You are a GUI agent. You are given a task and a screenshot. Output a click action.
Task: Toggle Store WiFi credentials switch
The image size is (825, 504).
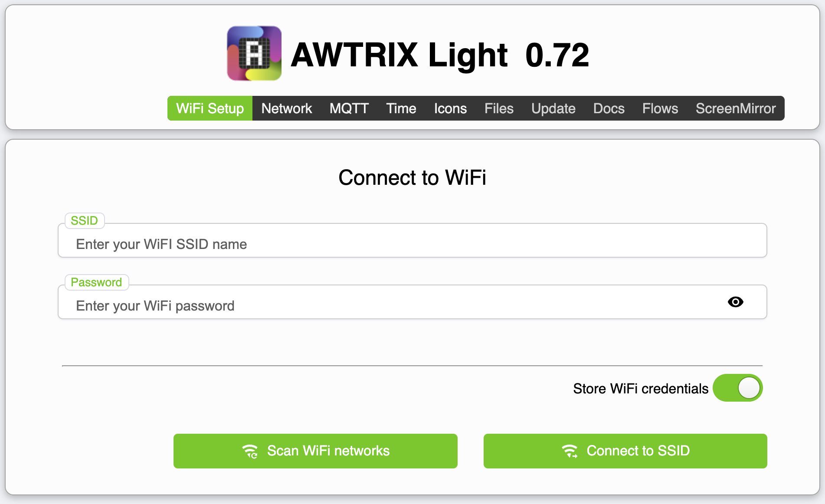pyautogui.click(x=737, y=388)
